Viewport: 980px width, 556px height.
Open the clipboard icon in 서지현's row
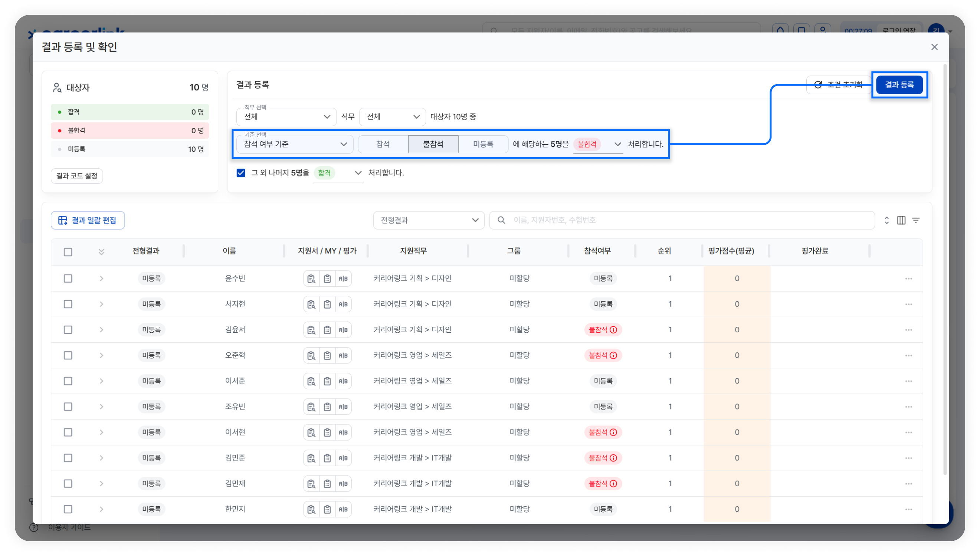point(327,304)
